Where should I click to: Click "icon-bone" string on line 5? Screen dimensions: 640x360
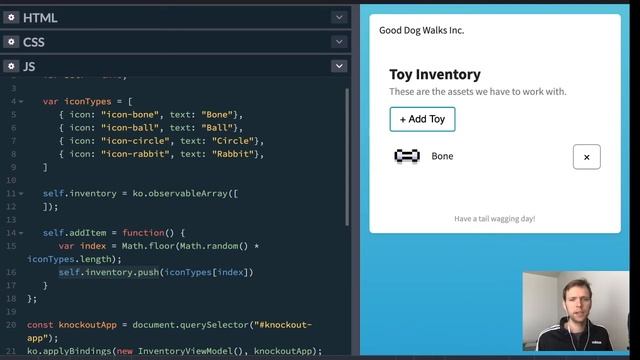coord(130,115)
